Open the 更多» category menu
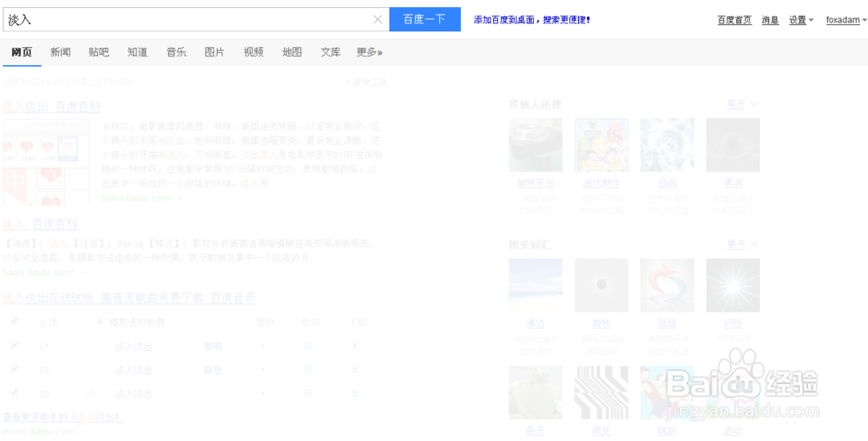 pos(369,53)
